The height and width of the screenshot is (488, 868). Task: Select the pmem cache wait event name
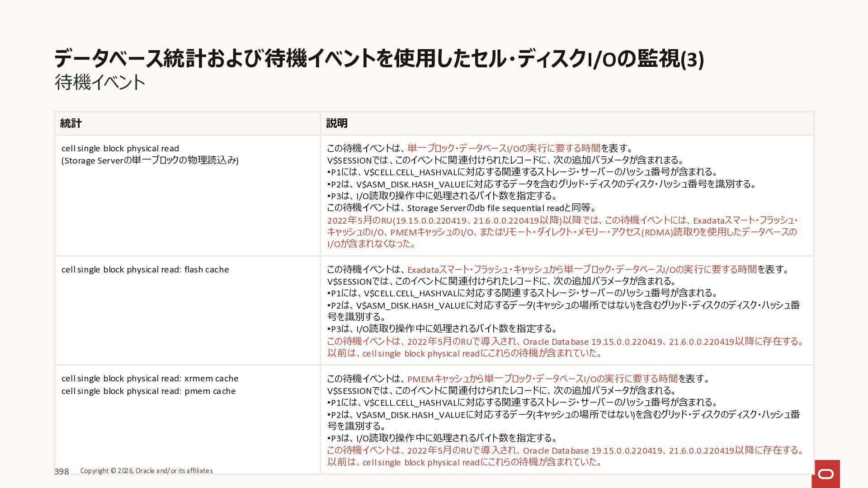point(148,391)
